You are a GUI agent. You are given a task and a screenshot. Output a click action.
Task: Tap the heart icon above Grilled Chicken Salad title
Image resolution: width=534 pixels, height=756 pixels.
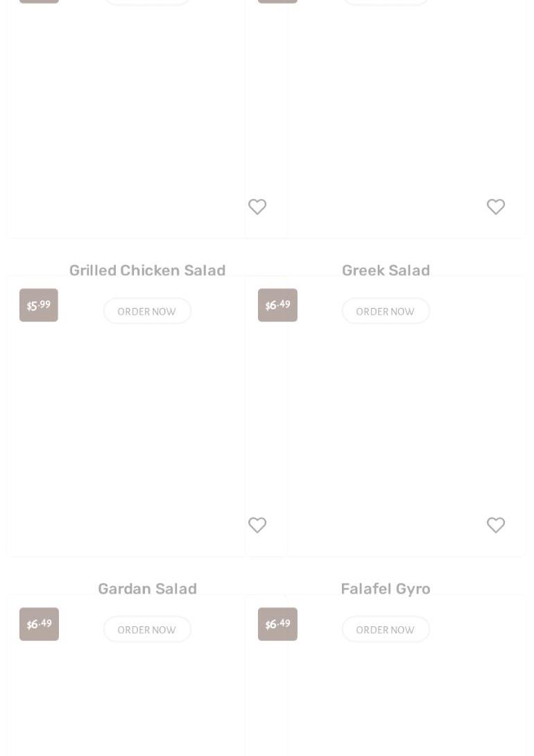coord(257,207)
